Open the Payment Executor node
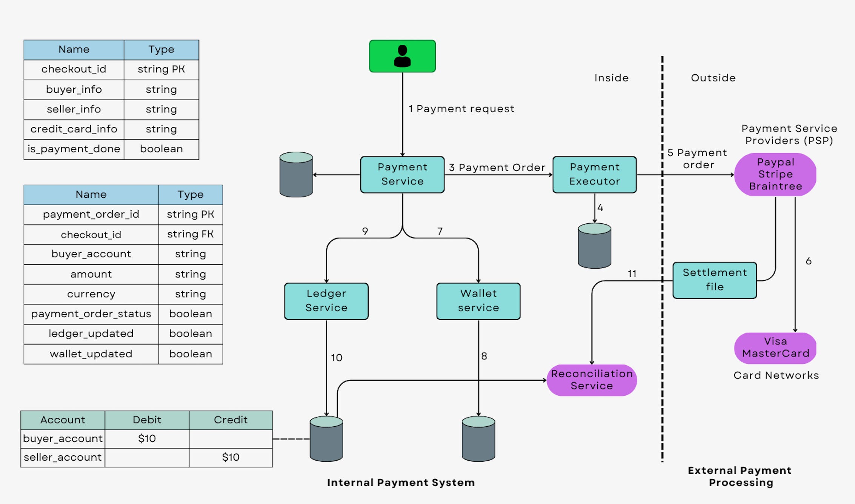 click(594, 174)
